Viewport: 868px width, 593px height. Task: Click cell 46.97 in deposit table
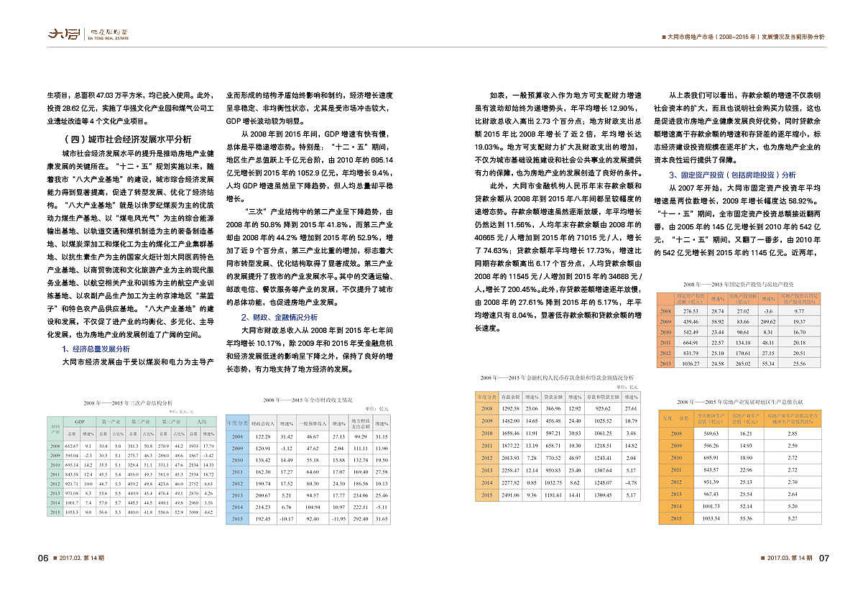pos(575,458)
